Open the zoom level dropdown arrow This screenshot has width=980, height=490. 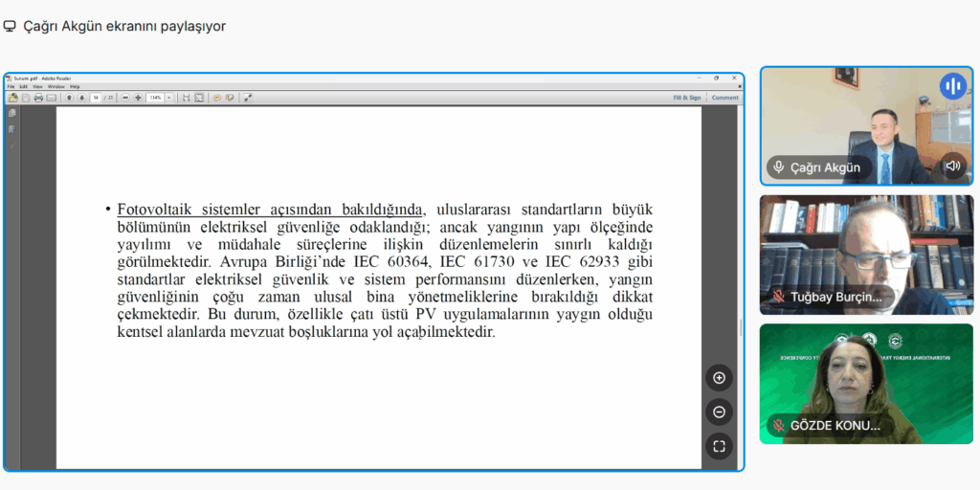pos(169,98)
